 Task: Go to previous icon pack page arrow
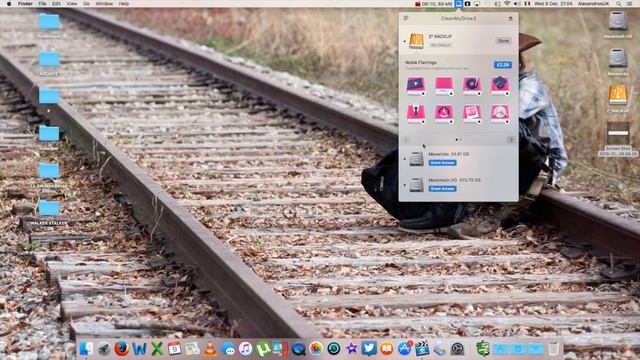406,140
